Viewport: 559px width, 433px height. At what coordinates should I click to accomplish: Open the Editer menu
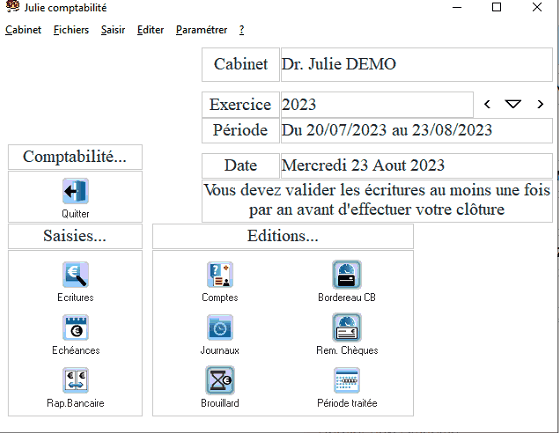point(150,30)
